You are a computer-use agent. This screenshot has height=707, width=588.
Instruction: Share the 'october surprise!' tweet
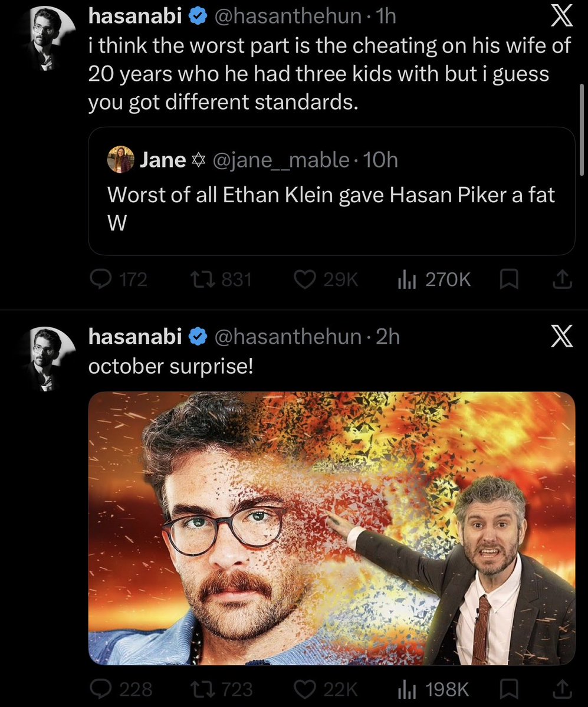coord(562,689)
